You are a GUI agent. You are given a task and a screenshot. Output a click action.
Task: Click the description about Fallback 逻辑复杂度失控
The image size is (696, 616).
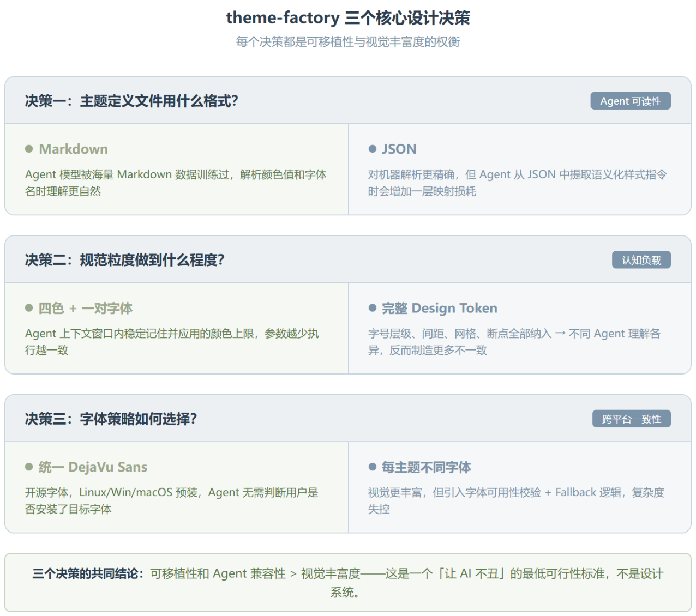(516, 500)
